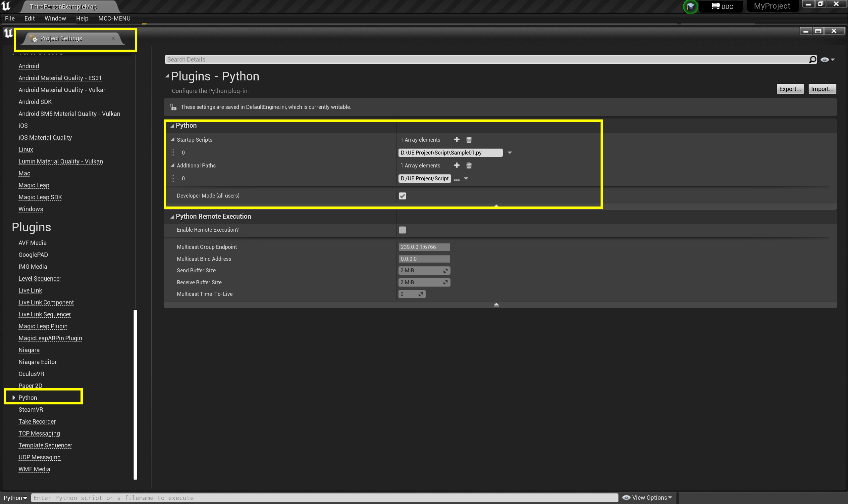Open the Python command mode dropdown

pos(15,498)
